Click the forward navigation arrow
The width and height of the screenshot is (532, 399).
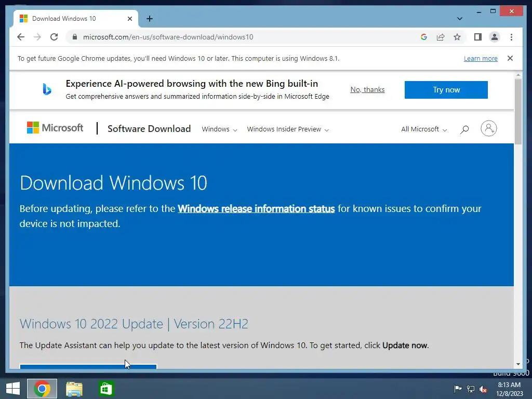coord(37,37)
